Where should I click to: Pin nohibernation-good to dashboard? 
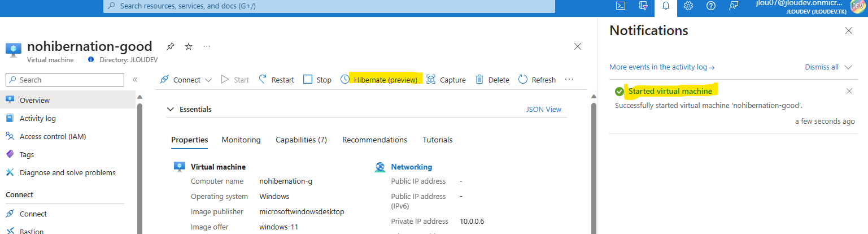click(170, 46)
